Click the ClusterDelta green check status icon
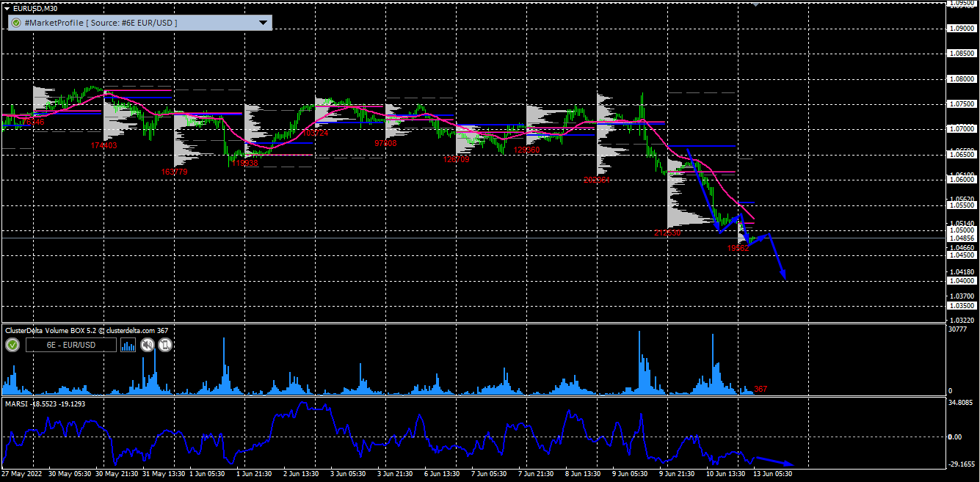Image resolution: width=980 pixels, height=482 pixels. coord(12,345)
